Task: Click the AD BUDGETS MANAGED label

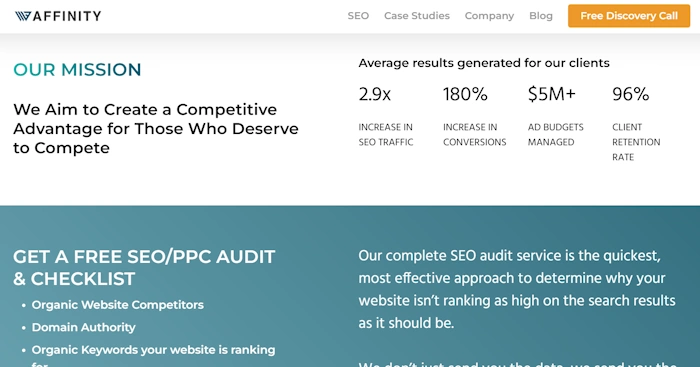Action: (555, 134)
